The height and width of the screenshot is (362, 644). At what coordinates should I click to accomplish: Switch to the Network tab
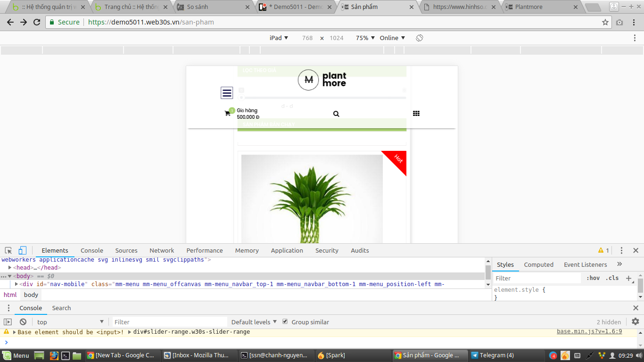coord(162,250)
